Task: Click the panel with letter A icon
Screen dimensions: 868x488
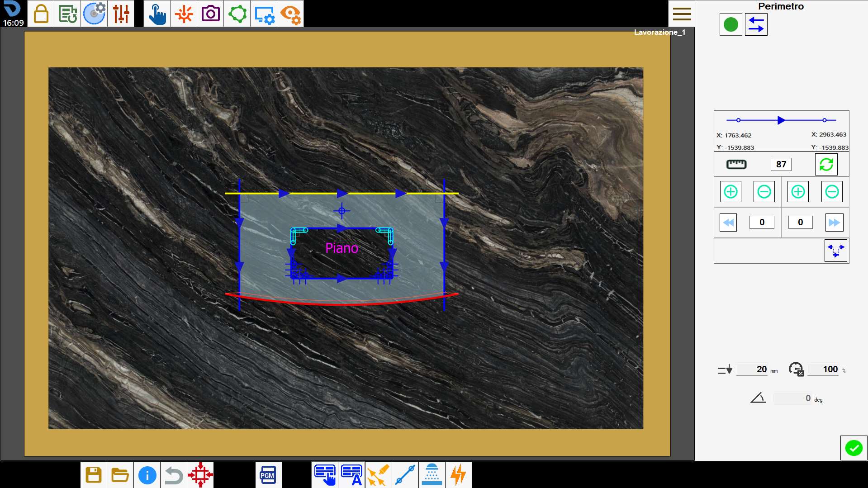Action: [x=351, y=475]
